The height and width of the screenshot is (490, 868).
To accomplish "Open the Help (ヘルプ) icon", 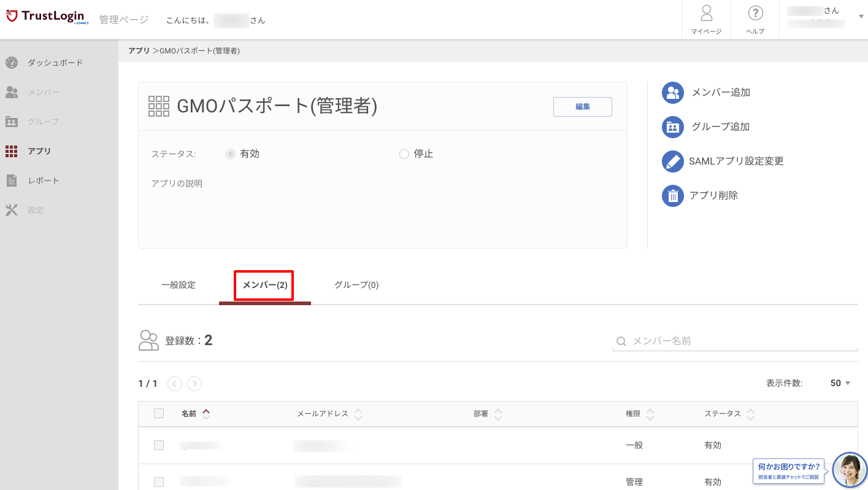I will click(755, 20).
